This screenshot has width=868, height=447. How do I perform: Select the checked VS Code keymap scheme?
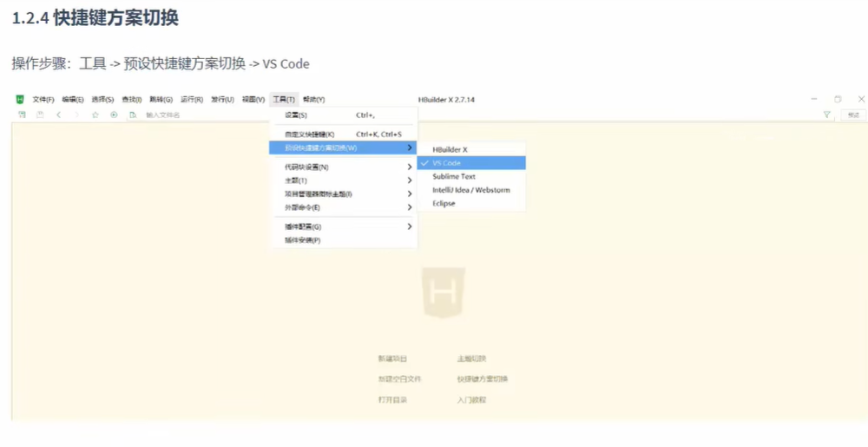tap(471, 163)
